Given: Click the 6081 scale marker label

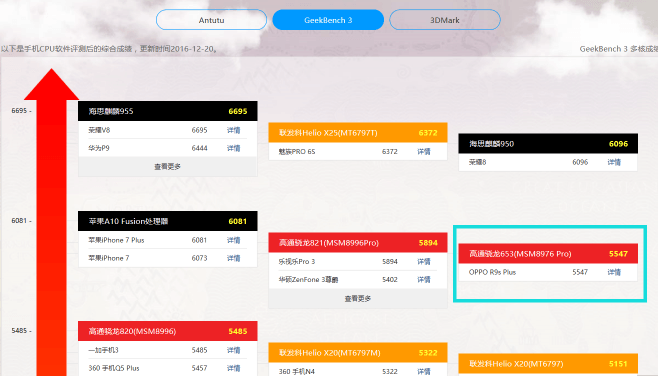Looking at the screenshot, I should coord(19,221).
